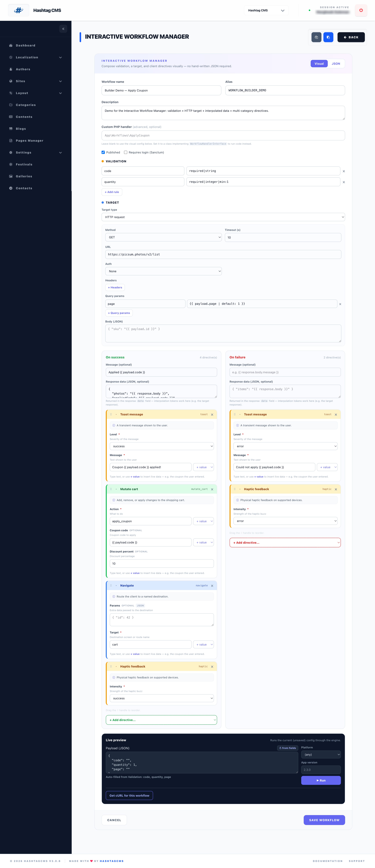Click the red power logout icon

click(x=361, y=10)
